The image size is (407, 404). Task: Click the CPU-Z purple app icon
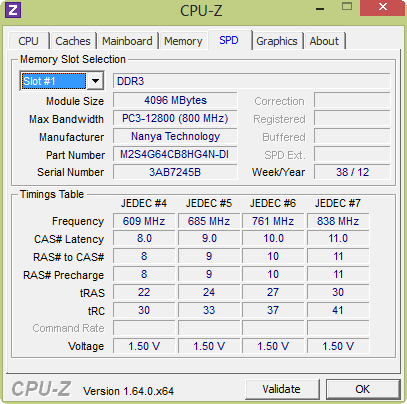coord(13,10)
